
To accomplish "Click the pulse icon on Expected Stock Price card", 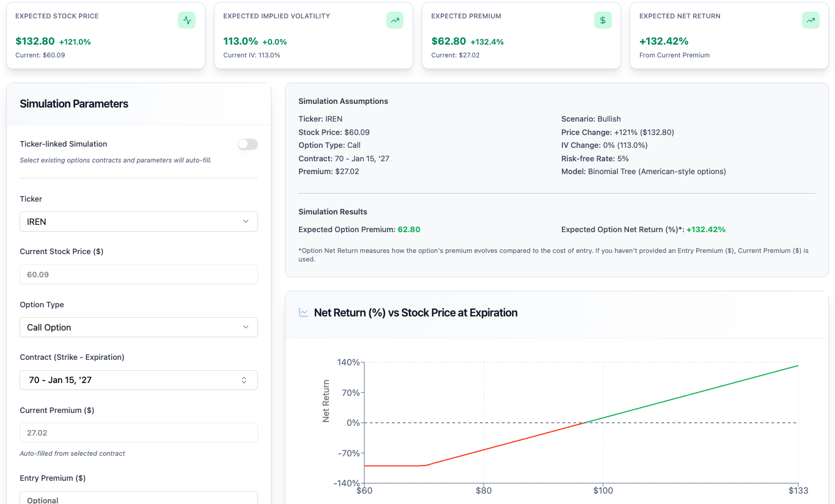I will [187, 20].
